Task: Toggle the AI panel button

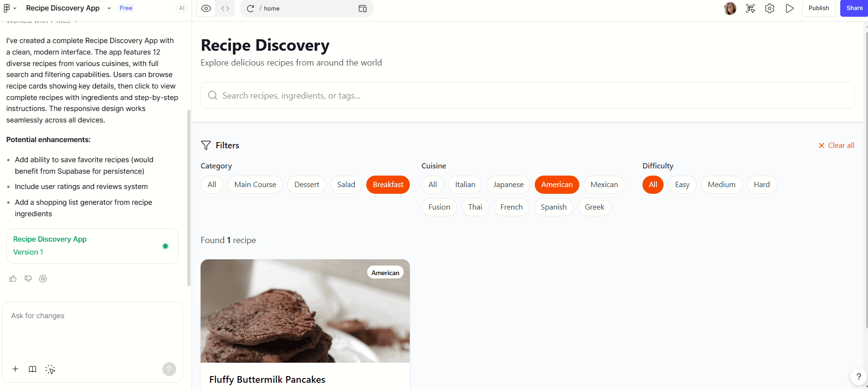Action: pyautogui.click(x=181, y=8)
